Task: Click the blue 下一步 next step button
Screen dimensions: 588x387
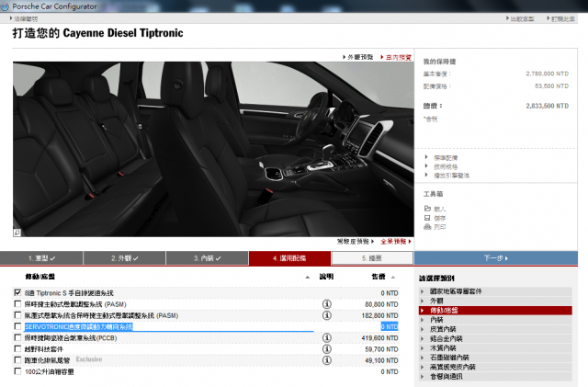Action: 496,258
